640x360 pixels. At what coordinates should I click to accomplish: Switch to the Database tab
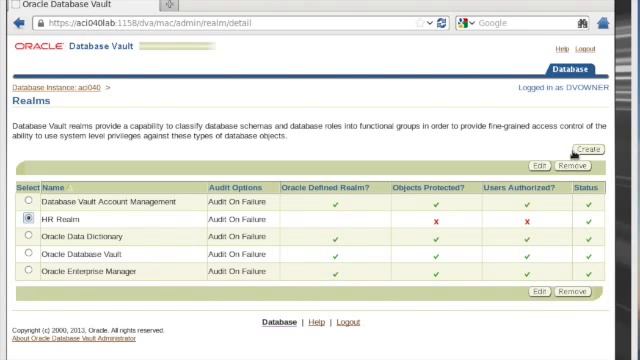[x=570, y=69]
